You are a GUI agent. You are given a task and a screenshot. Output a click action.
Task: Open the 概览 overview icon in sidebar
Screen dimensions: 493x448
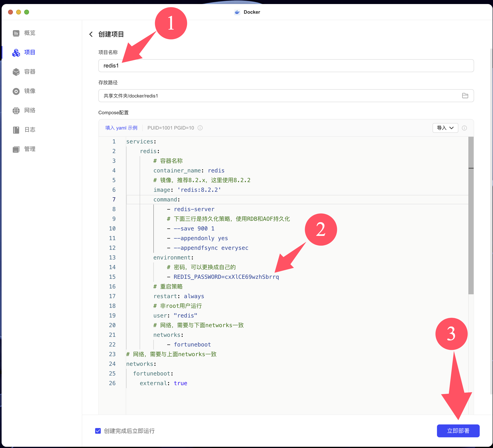point(16,33)
